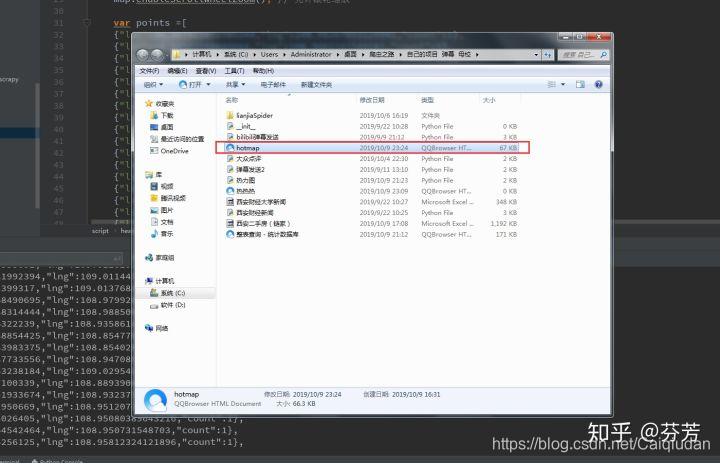
Task: Open 桌面 (Desktop) in favorites
Action: coord(162,127)
